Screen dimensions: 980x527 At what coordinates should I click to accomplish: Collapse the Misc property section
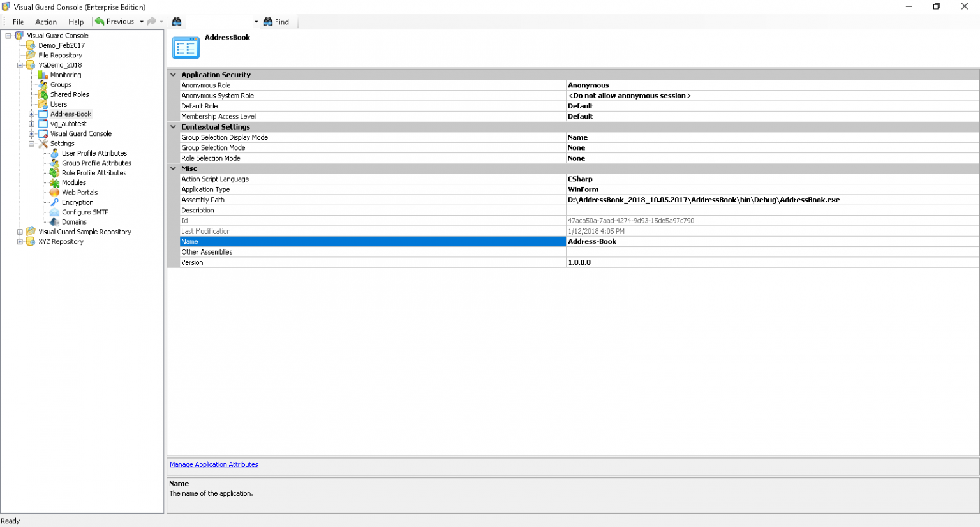173,168
